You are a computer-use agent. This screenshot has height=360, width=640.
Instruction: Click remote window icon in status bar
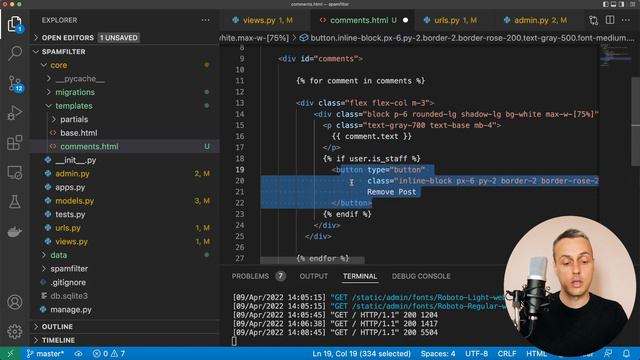[10, 353]
